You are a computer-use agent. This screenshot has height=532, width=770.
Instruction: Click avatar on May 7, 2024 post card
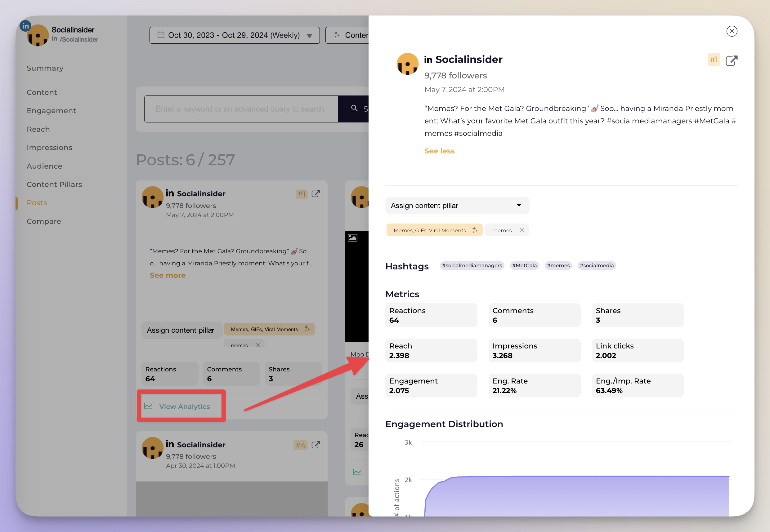152,197
